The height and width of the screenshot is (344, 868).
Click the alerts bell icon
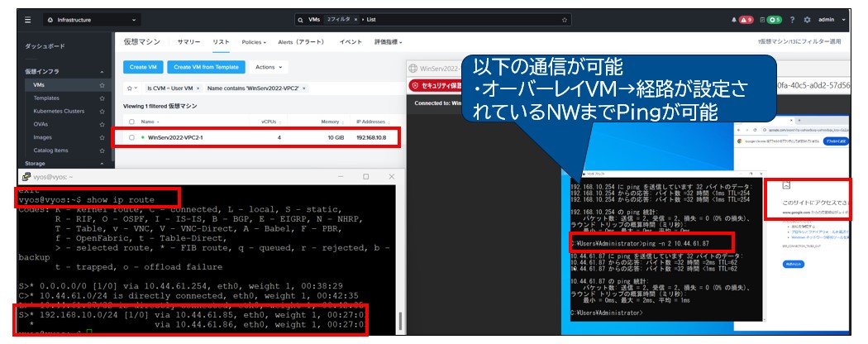tap(735, 19)
